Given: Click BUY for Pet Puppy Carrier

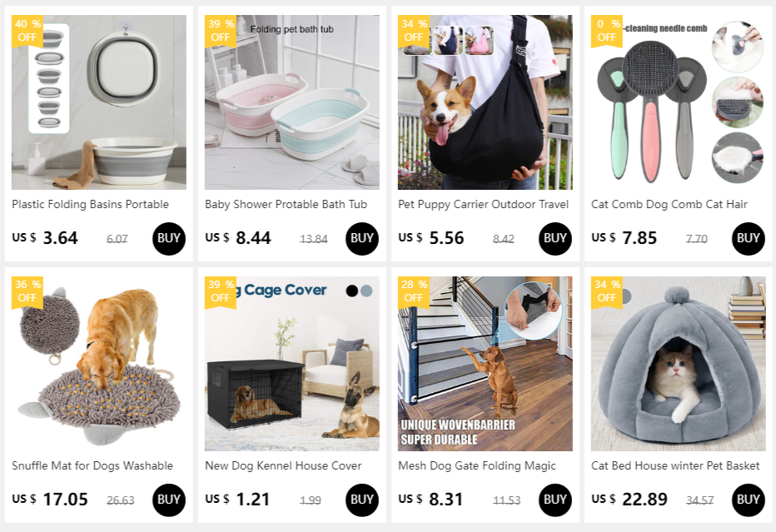Looking at the screenshot, I should (x=555, y=239).
